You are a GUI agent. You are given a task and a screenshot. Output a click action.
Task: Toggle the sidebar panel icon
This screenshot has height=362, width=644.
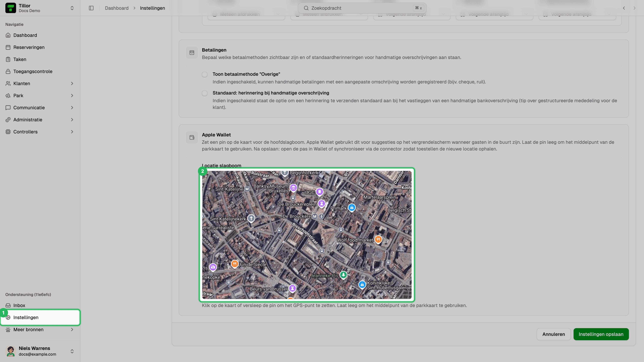coord(91,8)
